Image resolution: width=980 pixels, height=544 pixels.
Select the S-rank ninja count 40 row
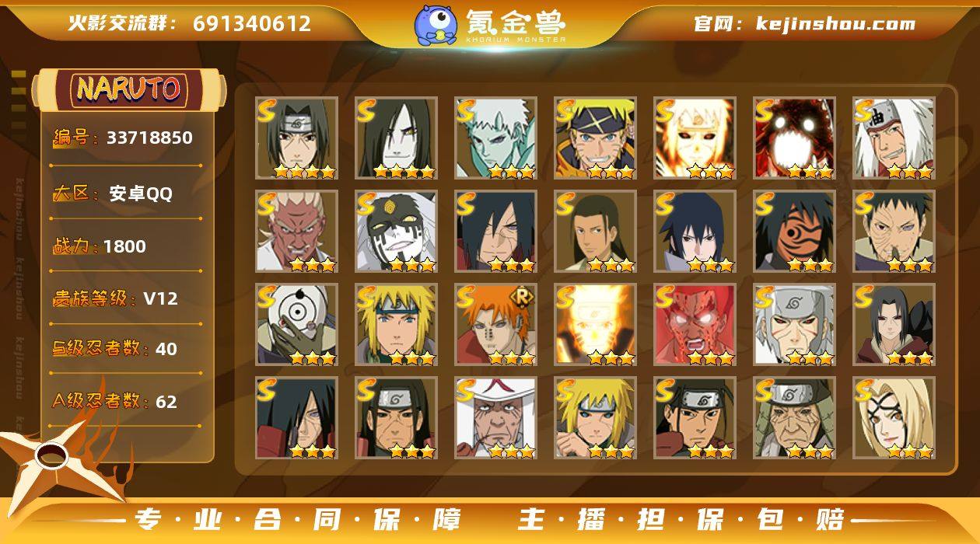(x=115, y=349)
